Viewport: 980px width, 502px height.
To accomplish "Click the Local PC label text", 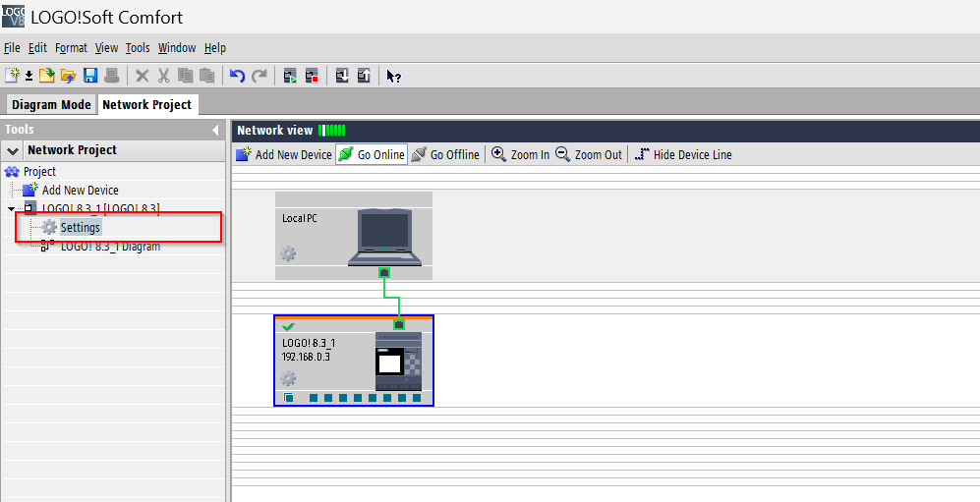I will 300,218.
